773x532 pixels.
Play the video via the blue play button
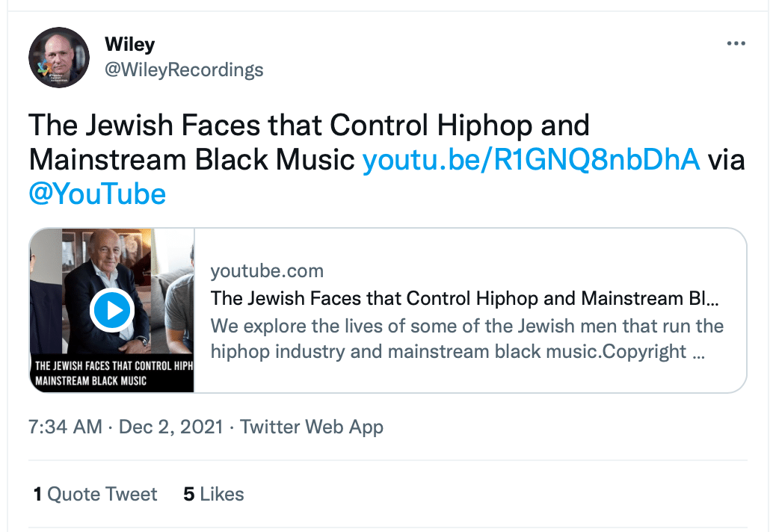tap(112, 310)
